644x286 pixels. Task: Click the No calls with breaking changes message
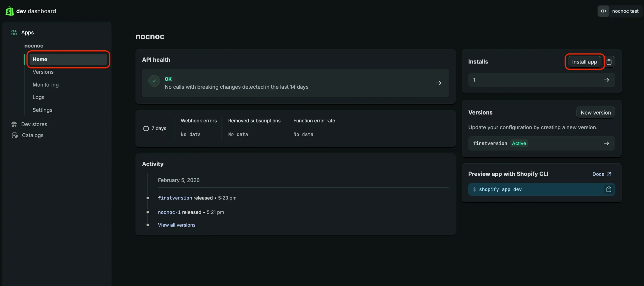click(x=236, y=87)
